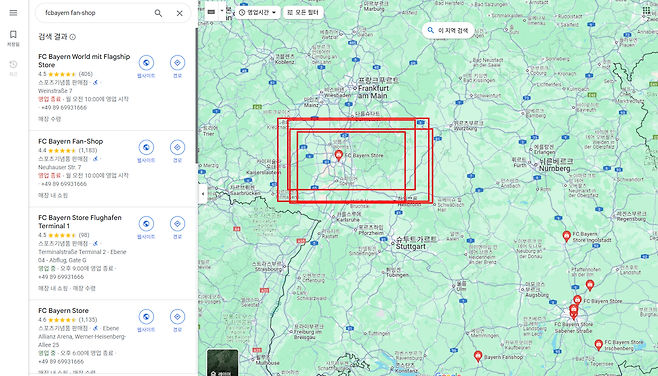Open the opening hours filter dropdown
The image size is (658, 376).
click(x=258, y=13)
